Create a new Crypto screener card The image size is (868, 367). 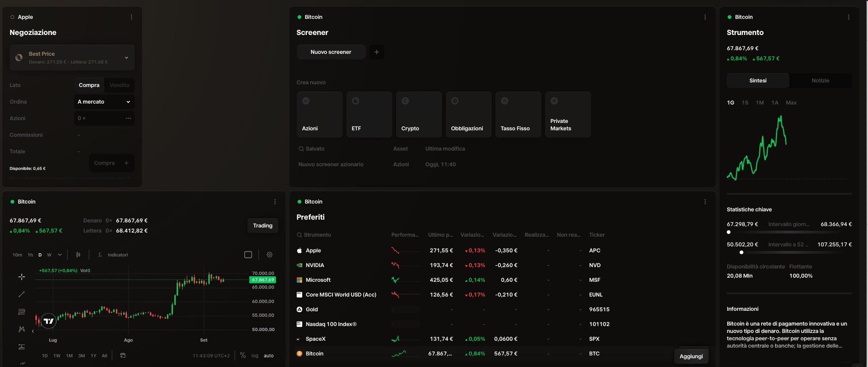coord(419,115)
